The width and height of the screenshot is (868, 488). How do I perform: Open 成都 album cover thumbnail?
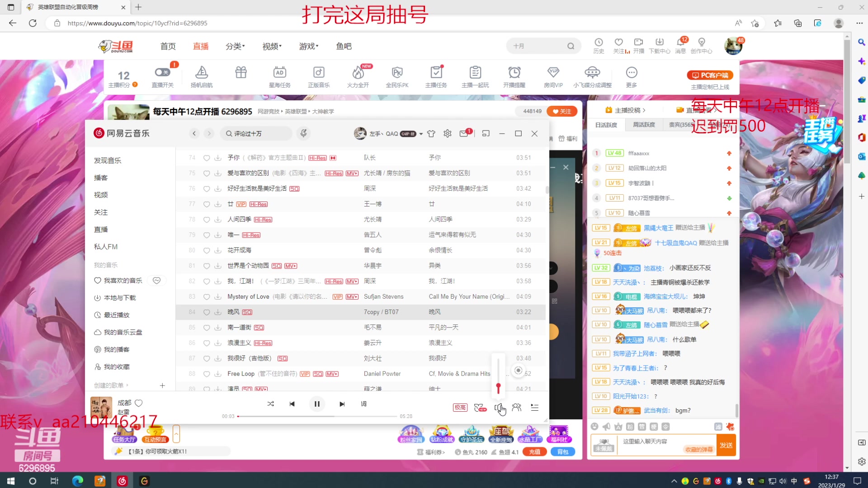[101, 408]
